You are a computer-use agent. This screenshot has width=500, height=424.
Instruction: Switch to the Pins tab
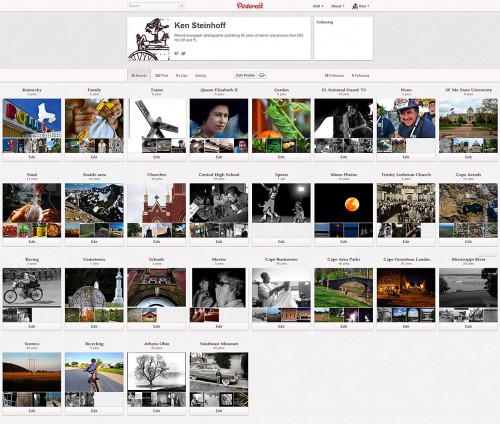[x=161, y=76]
